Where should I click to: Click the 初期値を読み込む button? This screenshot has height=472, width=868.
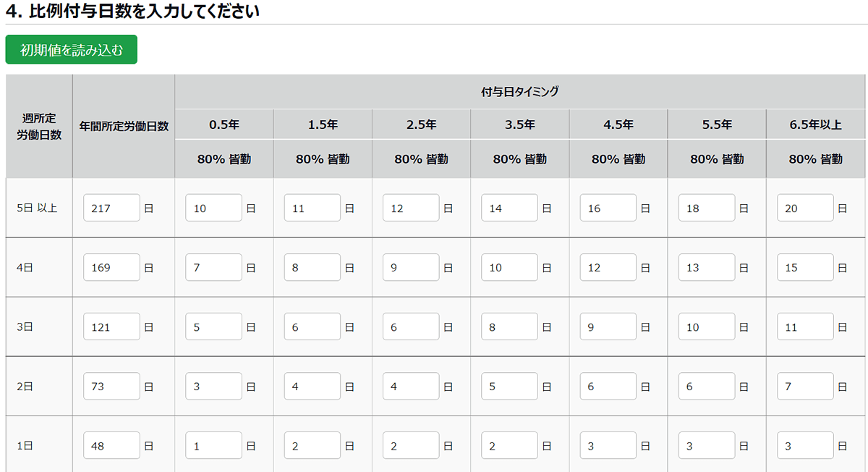pyautogui.click(x=71, y=50)
